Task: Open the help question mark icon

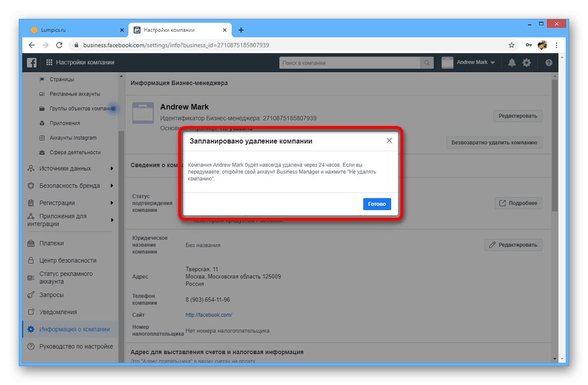Action: (x=549, y=63)
